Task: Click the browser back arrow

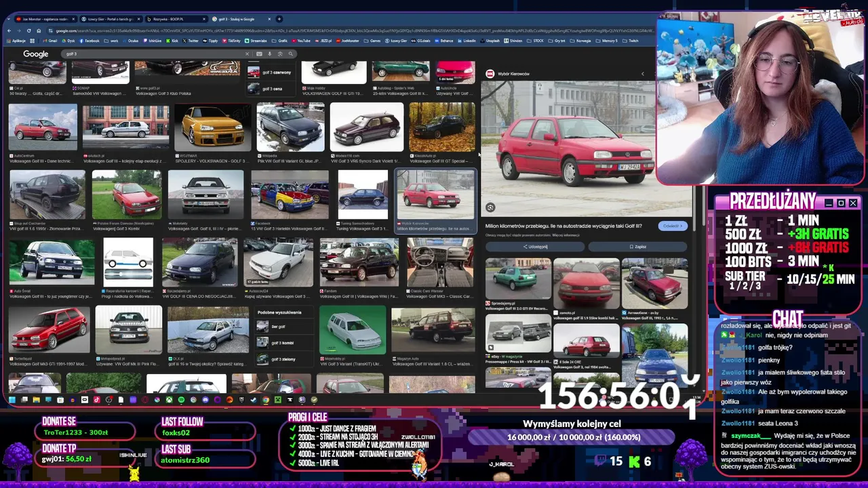Action: 9,30
